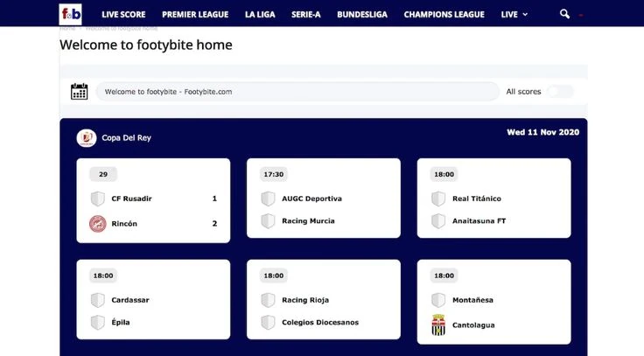
Task: Click the red arrow beside the search icon
Action: click(x=581, y=15)
